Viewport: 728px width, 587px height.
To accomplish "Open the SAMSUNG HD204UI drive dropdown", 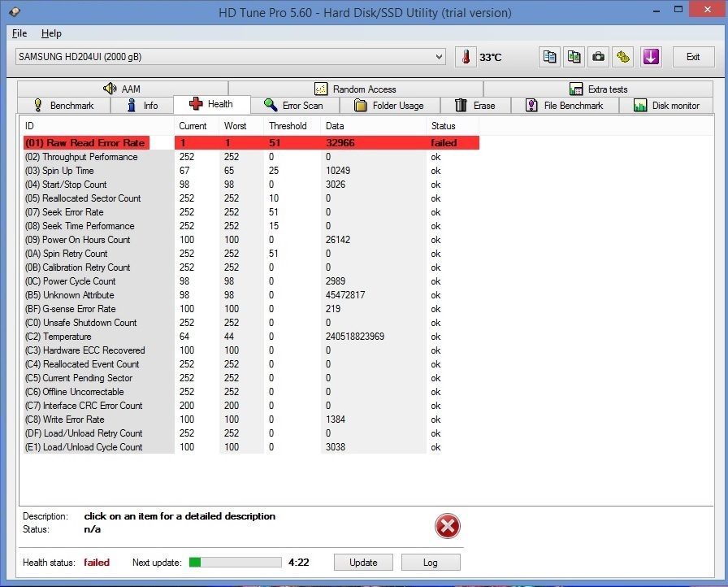I will point(230,57).
